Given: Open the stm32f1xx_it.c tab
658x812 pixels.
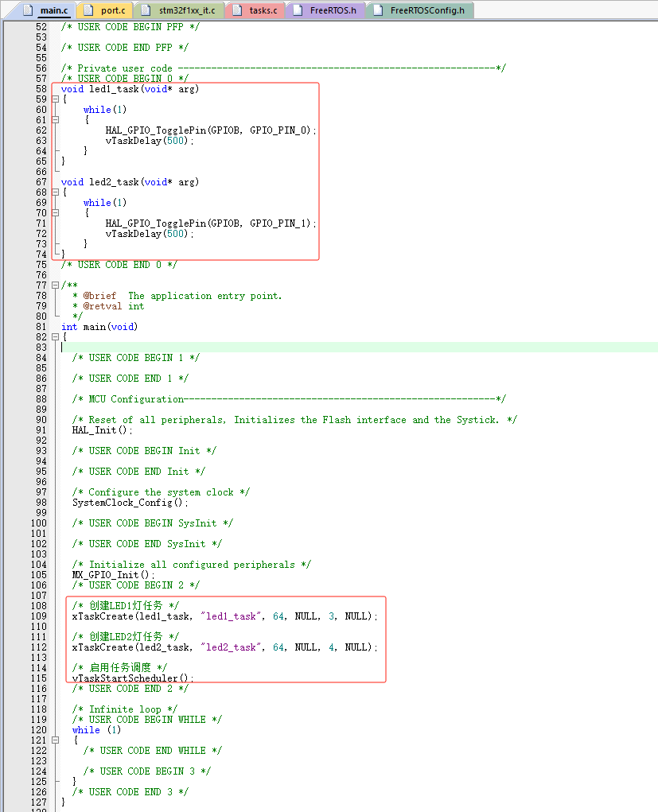Looking at the screenshot, I should coord(179,10).
